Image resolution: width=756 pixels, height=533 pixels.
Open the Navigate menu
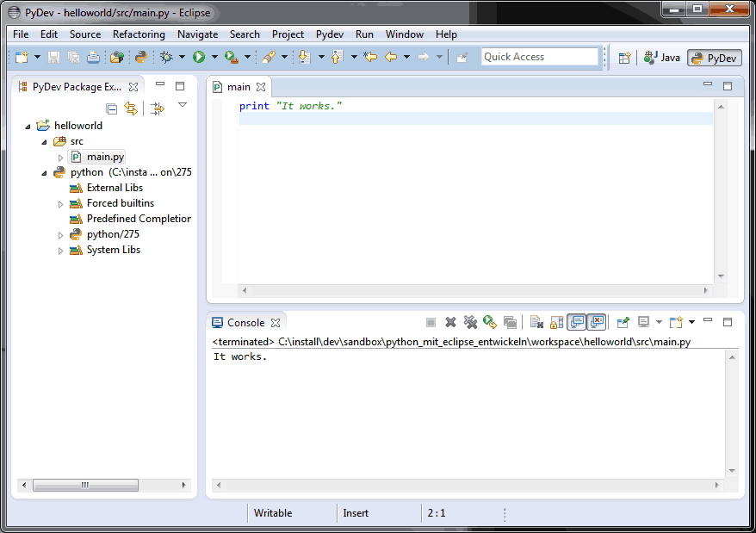coord(198,34)
